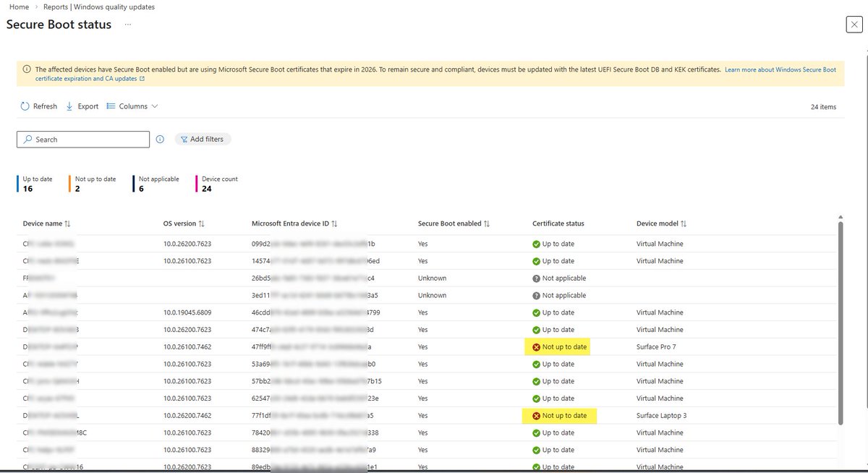The image size is (868, 473).
Task: Click Unknown Secure Boot value in 26bd5 row
Action: tap(432, 278)
